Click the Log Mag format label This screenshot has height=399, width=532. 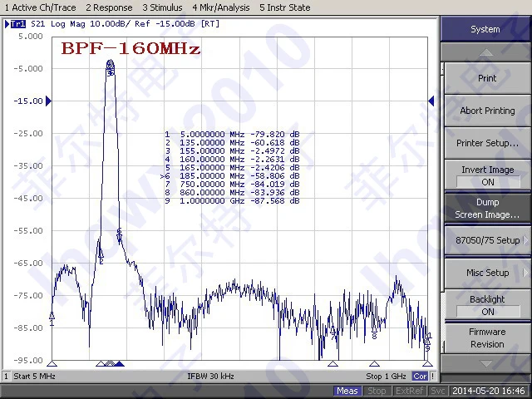pyautogui.click(x=68, y=24)
